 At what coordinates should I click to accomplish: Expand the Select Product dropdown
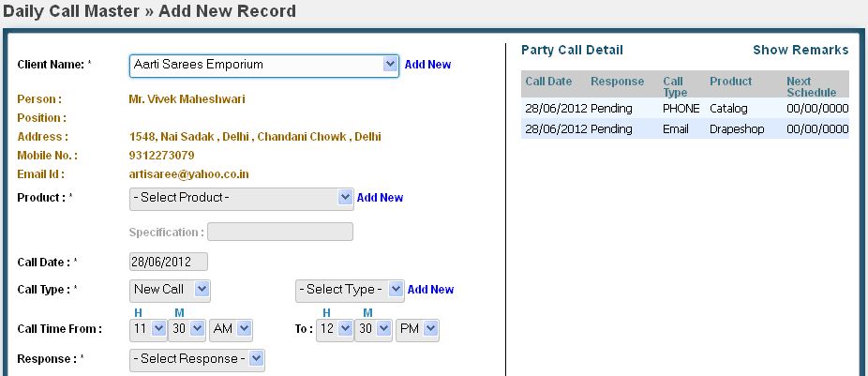click(241, 198)
